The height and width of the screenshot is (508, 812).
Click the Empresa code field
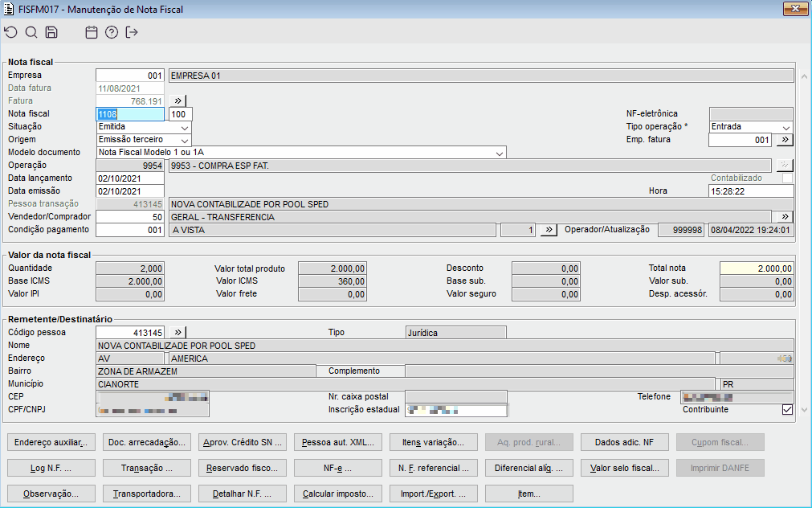click(130, 76)
